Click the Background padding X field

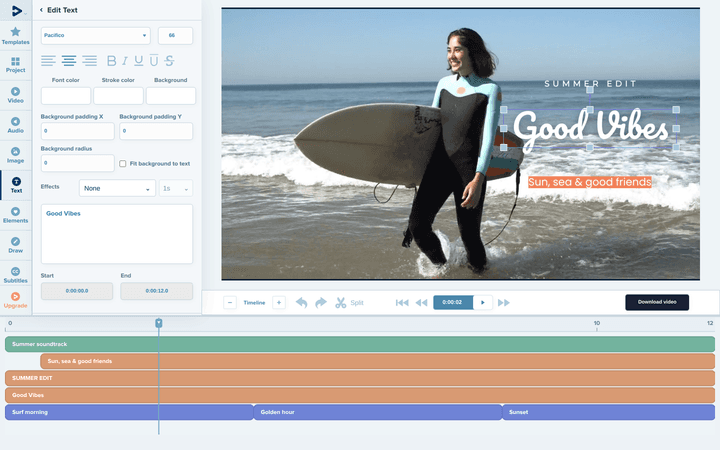tap(77, 131)
